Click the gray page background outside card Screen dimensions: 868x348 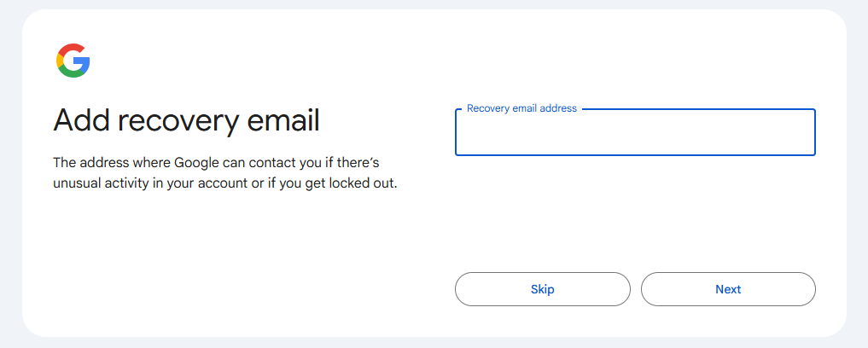point(858,171)
